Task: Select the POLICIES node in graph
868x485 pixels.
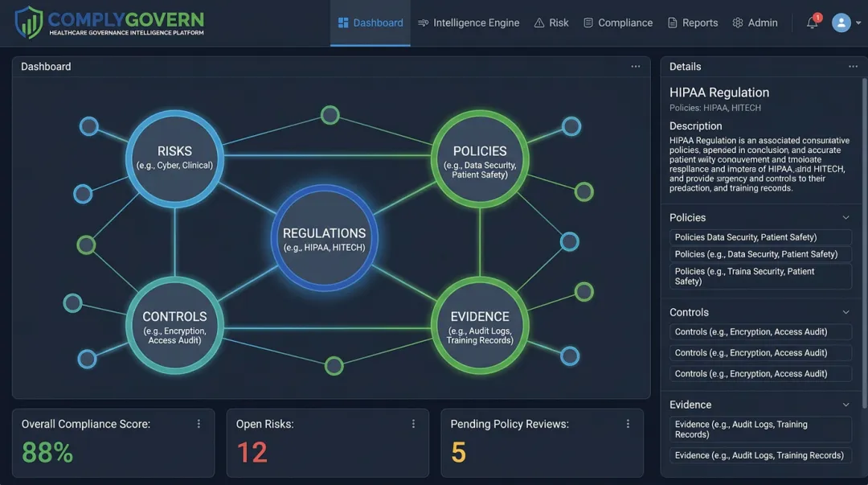Action: click(x=480, y=159)
